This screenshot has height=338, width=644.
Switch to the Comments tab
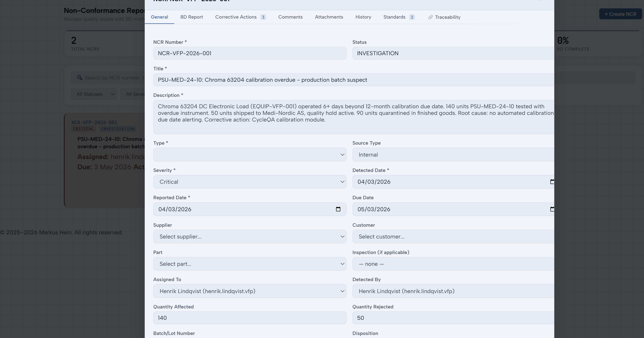pos(290,17)
